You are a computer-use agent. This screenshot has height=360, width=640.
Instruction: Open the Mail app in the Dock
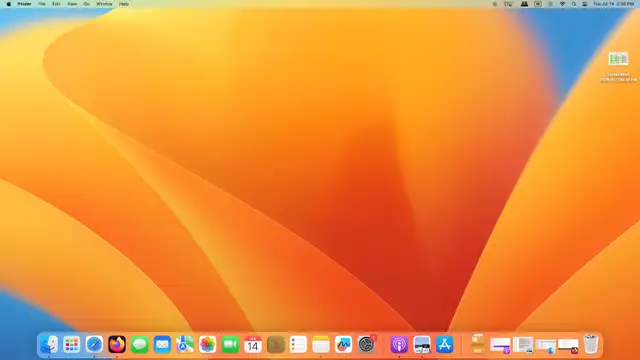[162, 344]
